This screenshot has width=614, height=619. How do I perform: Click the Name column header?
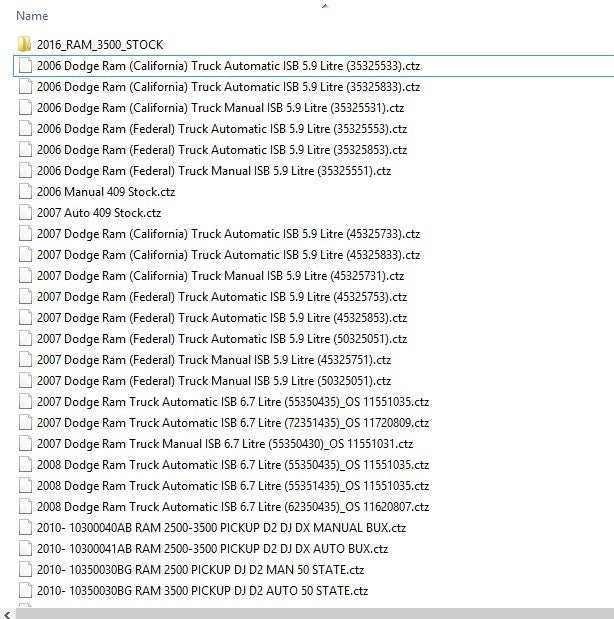click(32, 17)
